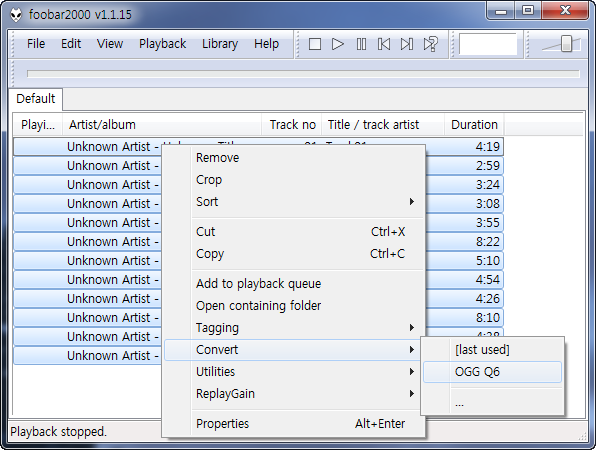Choose Crop from the context menu
Screen dimensions: 596x450
[293, 180]
